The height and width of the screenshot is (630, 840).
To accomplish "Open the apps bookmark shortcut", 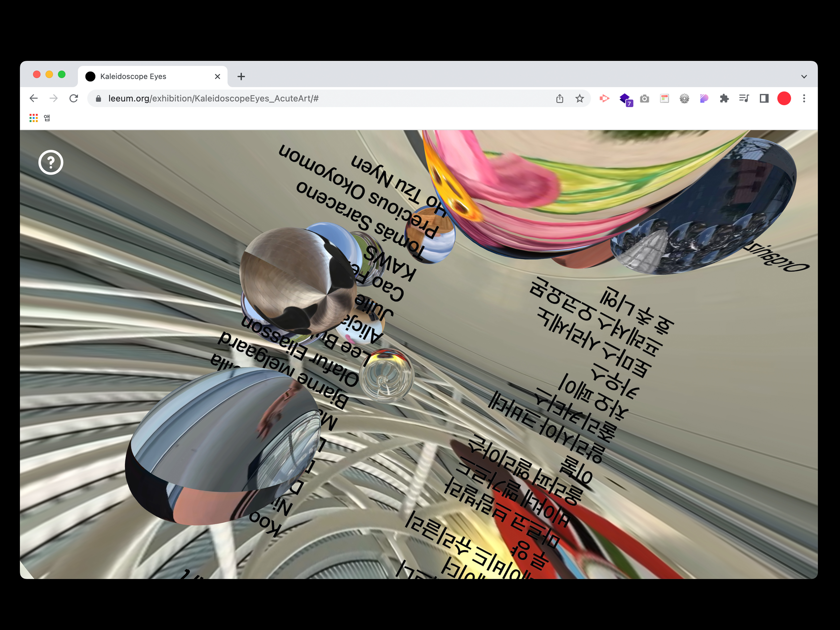I will [x=39, y=118].
